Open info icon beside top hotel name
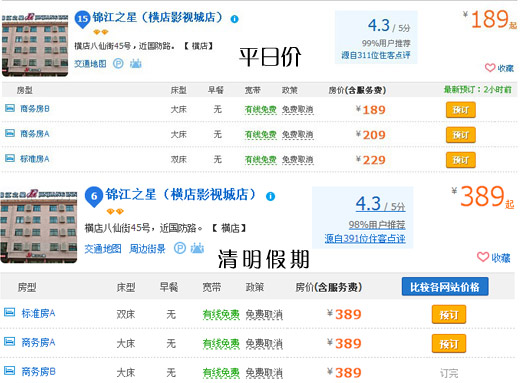The height and width of the screenshot is (383, 520). coord(235,19)
